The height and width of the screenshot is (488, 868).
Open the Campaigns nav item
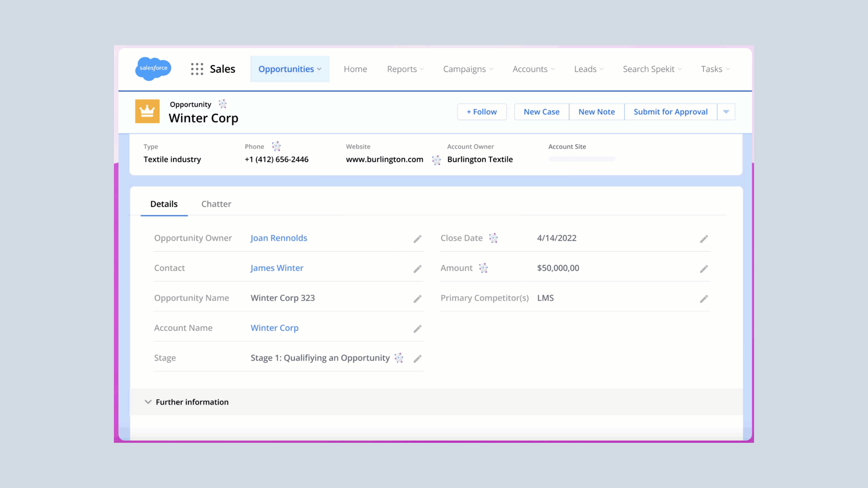tap(464, 69)
